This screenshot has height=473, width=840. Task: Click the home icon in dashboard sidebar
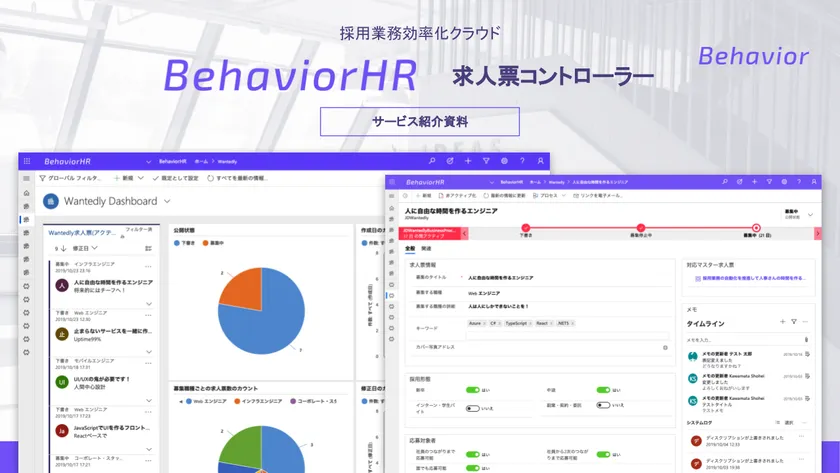[27, 193]
